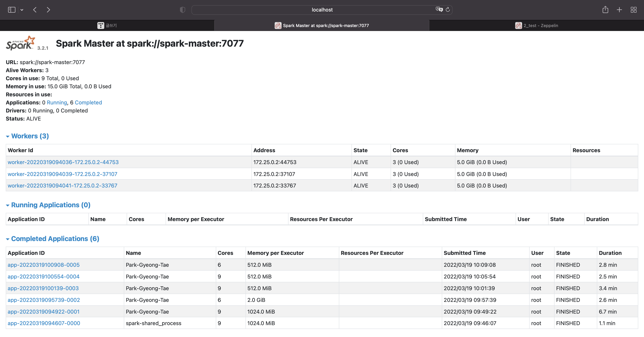This screenshot has height=337, width=644.
Task: Open sidebar options dropdown chevron
Action: (22, 10)
